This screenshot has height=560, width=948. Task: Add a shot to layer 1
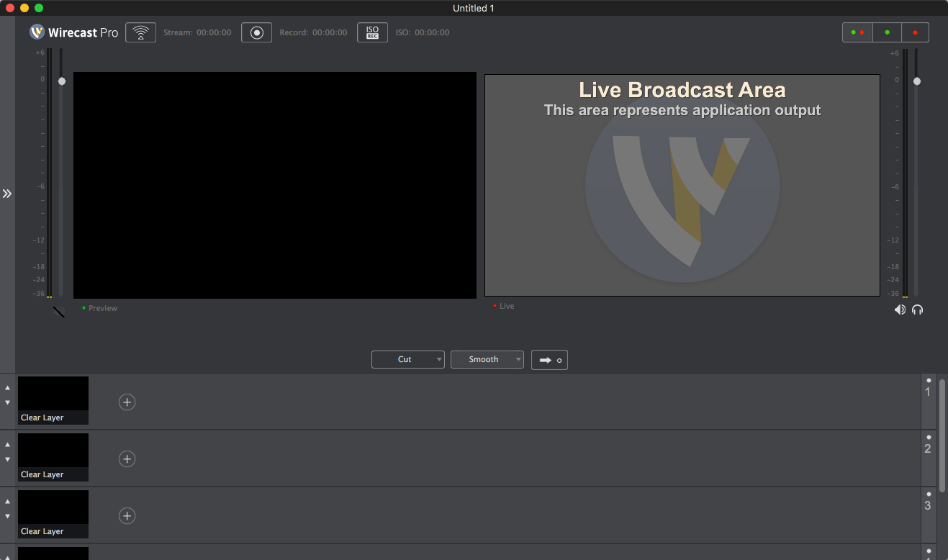(127, 402)
